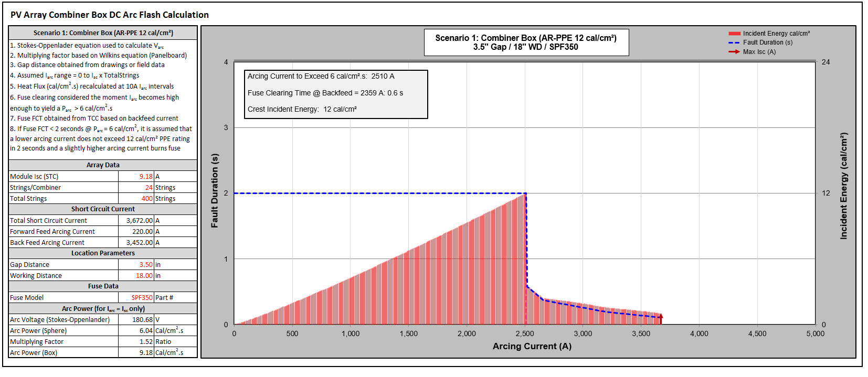This screenshot has height=377, width=868.
Task: Click the Total Short Circuit Current 3,672.00 cell
Action: [x=136, y=221]
